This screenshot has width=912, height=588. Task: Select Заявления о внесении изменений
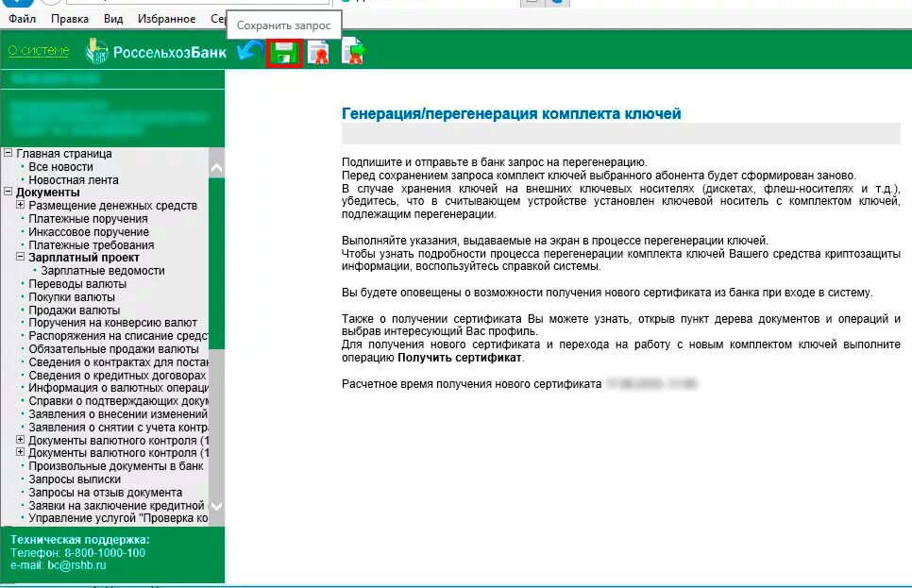click(118, 414)
